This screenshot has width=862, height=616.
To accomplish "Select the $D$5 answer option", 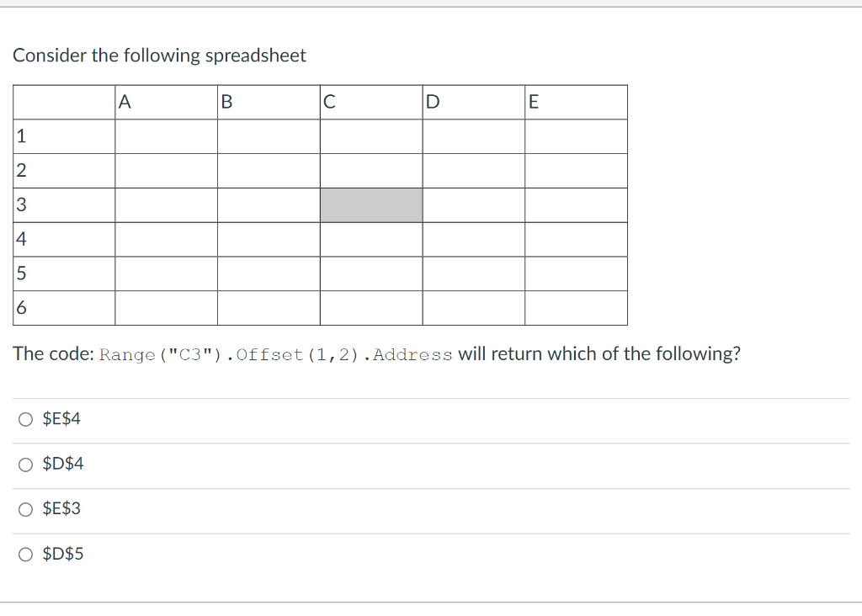I will (26, 553).
